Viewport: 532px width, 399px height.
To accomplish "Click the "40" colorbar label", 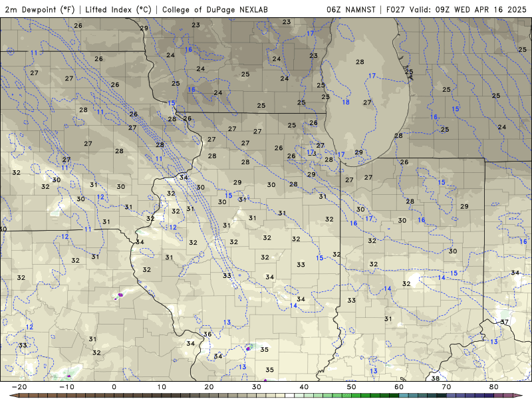I will pyautogui.click(x=304, y=387).
